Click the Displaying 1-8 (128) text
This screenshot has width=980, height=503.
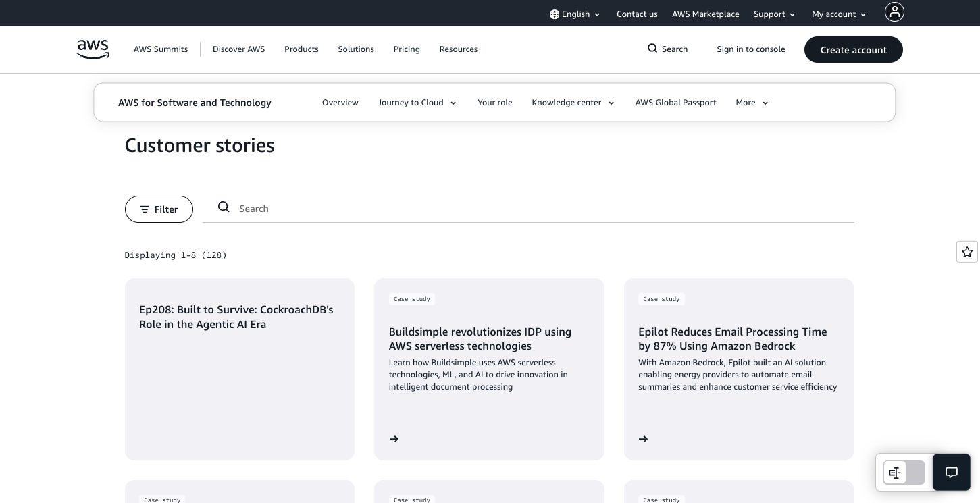176,255
